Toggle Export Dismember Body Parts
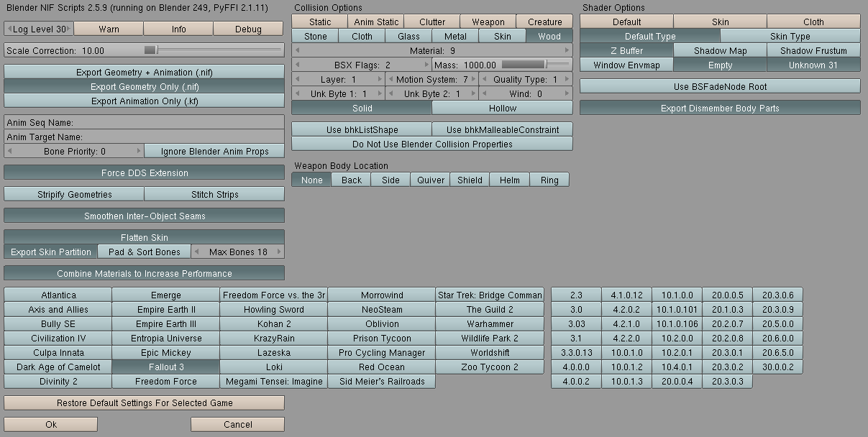This screenshot has height=437, width=868. coord(720,108)
